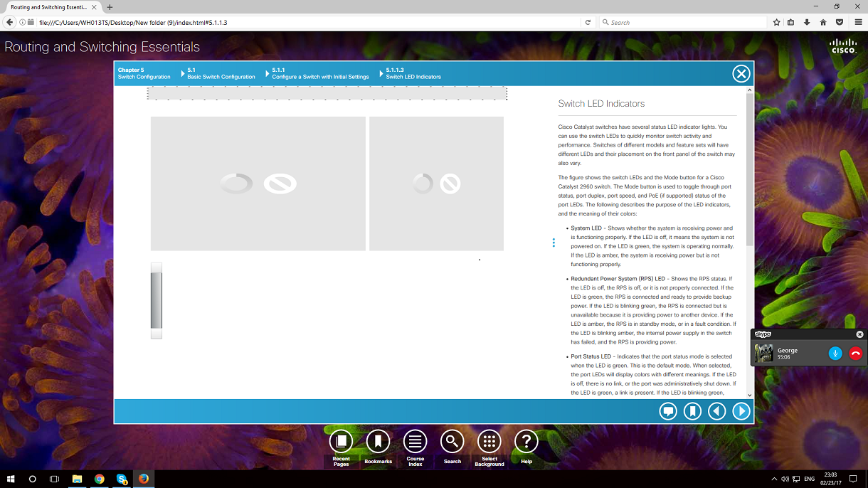This screenshot has width=868, height=488.
Task: Open the Pocket icon in Firefox
Action: (x=840, y=22)
